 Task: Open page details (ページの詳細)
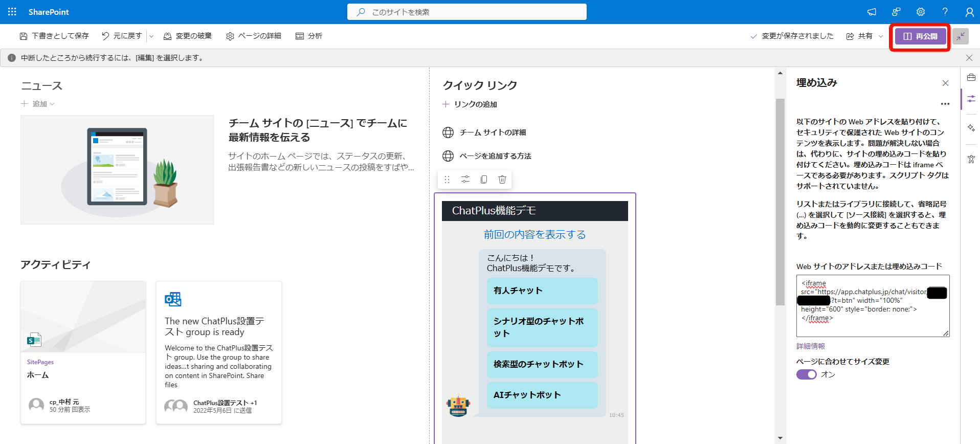254,36
